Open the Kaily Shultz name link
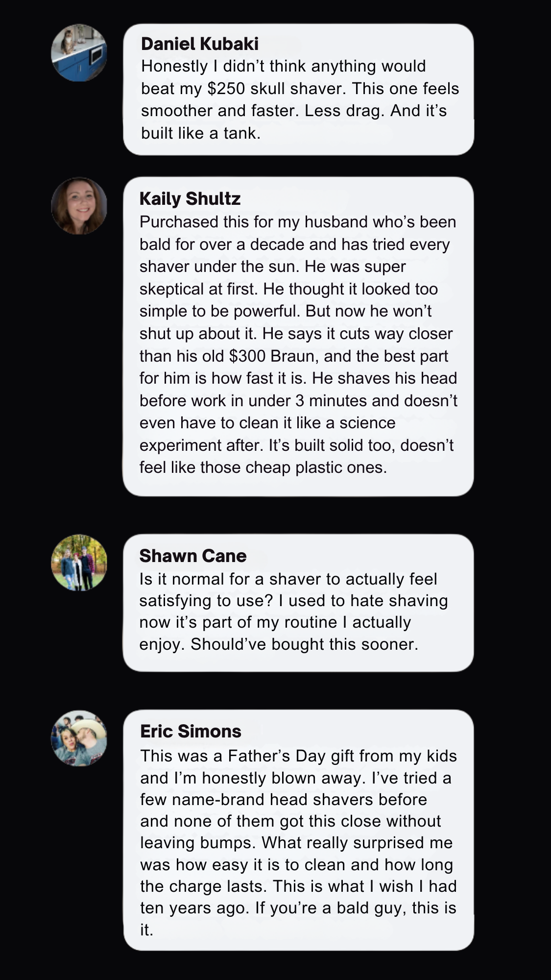This screenshot has width=551, height=980. tap(190, 198)
